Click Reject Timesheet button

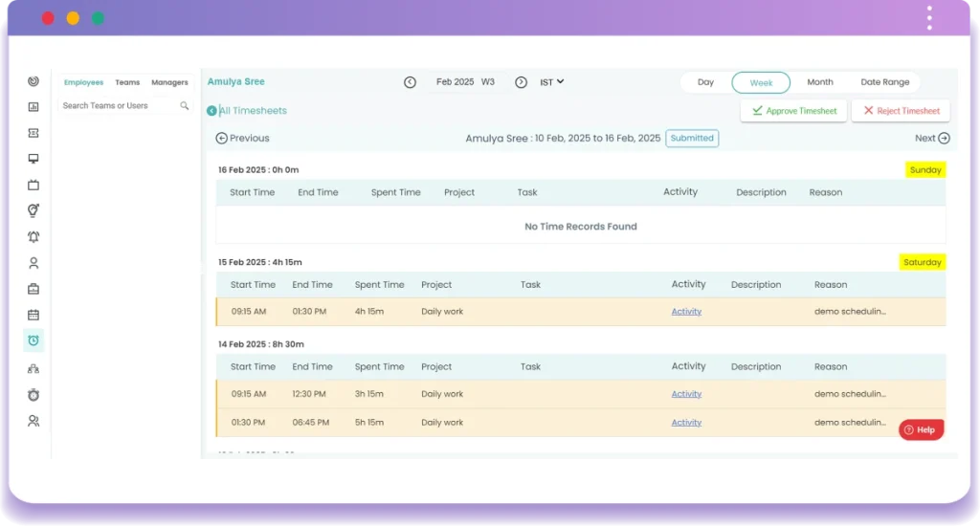coord(901,111)
